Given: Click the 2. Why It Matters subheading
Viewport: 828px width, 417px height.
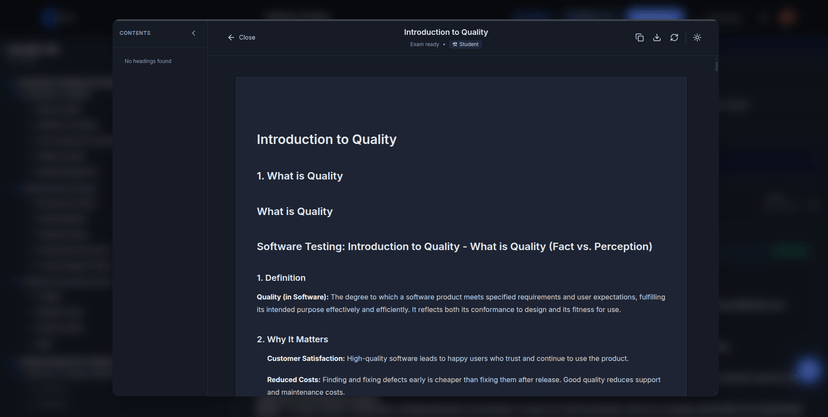Looking at the screenshot, I should tap(292, 339).
